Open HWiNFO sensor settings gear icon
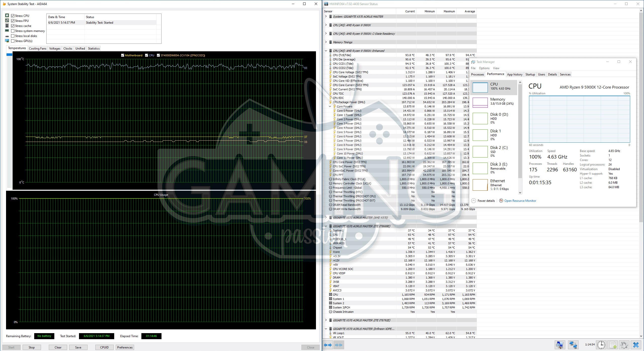 point(624,345)
